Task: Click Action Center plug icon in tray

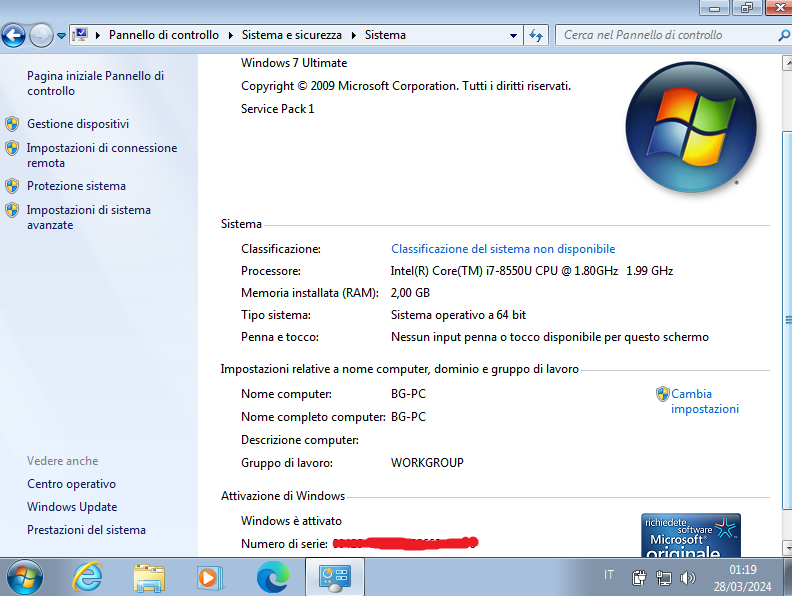Action: 639,577
